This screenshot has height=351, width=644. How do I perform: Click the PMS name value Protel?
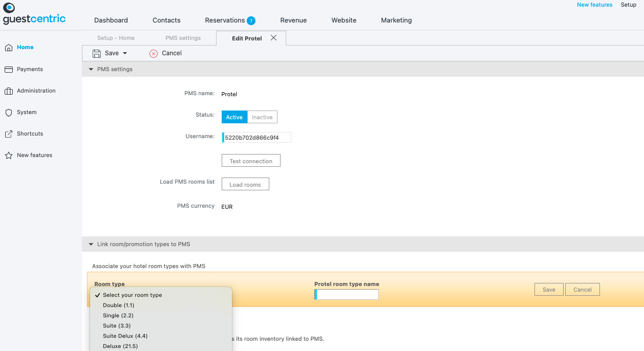229,94
